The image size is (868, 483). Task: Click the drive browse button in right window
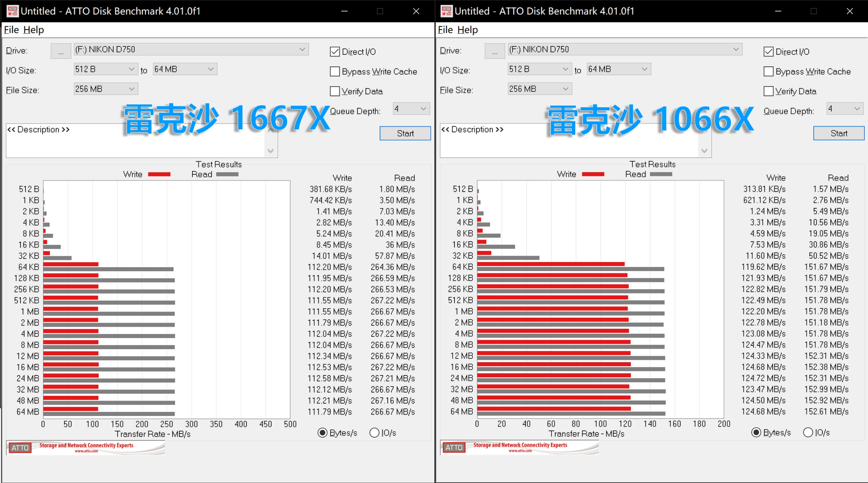pos(494,51)
